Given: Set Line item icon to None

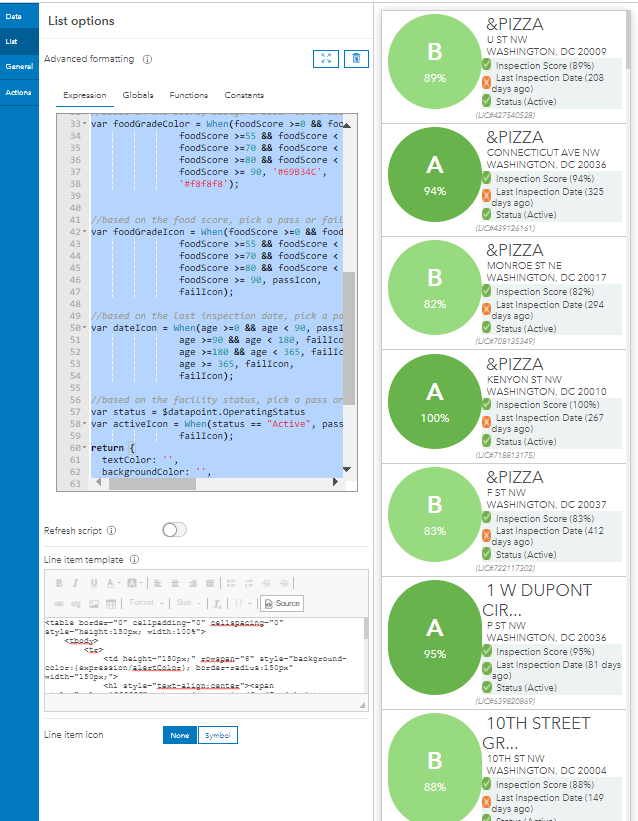Looking at the screenshot, I should 180,735.
